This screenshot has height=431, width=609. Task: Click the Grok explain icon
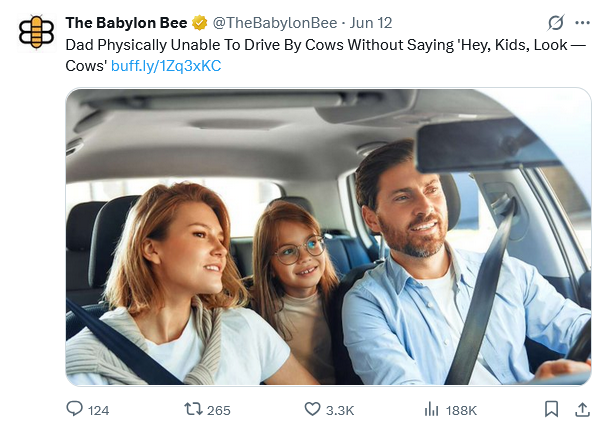tap(556, 23)
